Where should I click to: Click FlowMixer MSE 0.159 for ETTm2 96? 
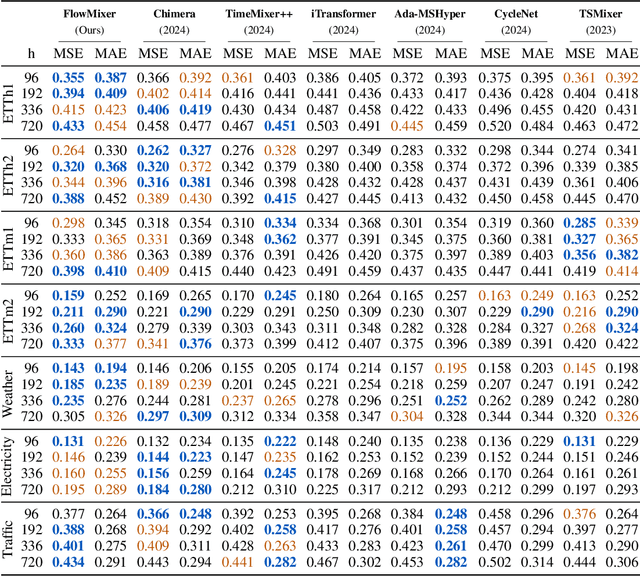(x=68, y=296)
